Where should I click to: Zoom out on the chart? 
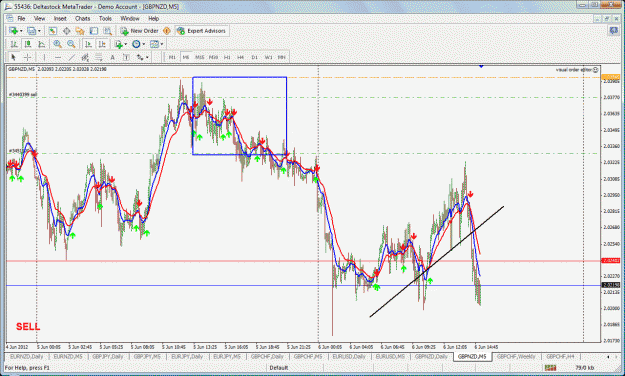[71, 44]
